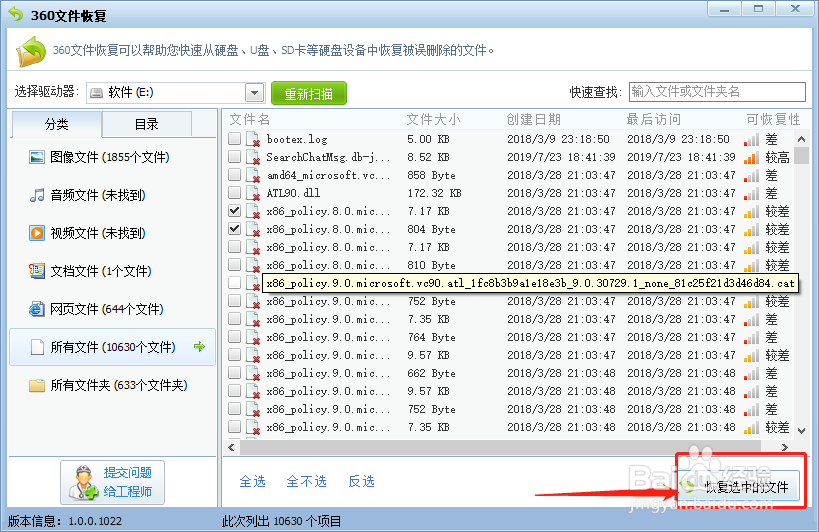Screen dimensions: 819x532
Task: Tick the checkbox for bootex.log
Action: tap(235, 138)
